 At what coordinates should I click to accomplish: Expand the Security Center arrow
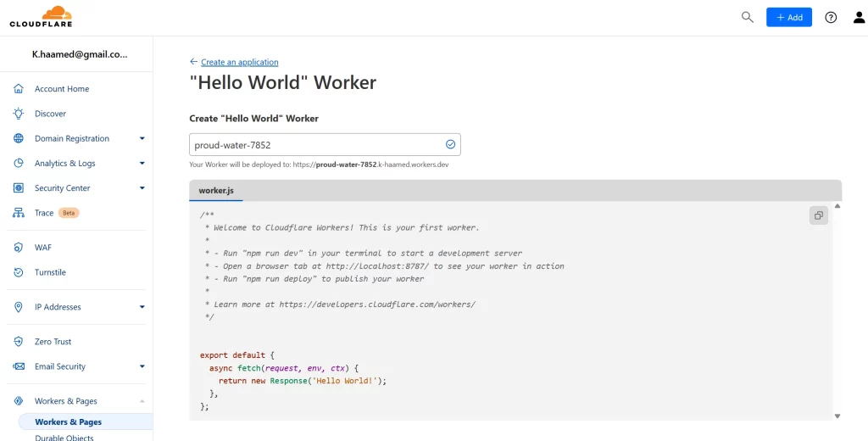[x=142, y=187]
